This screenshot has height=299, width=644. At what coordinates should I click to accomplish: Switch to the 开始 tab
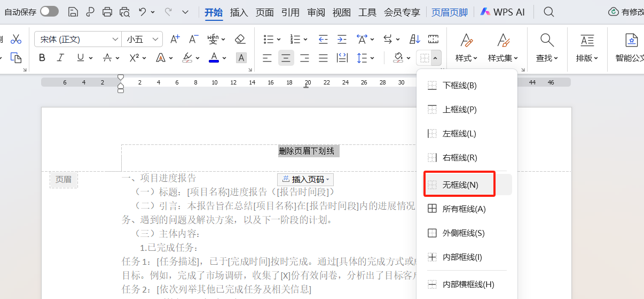[214, 12]
